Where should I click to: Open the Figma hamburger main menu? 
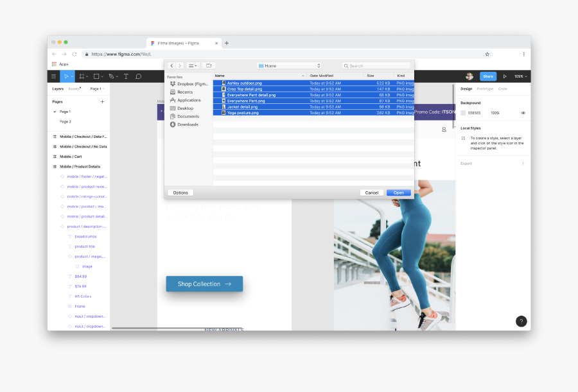54,76
